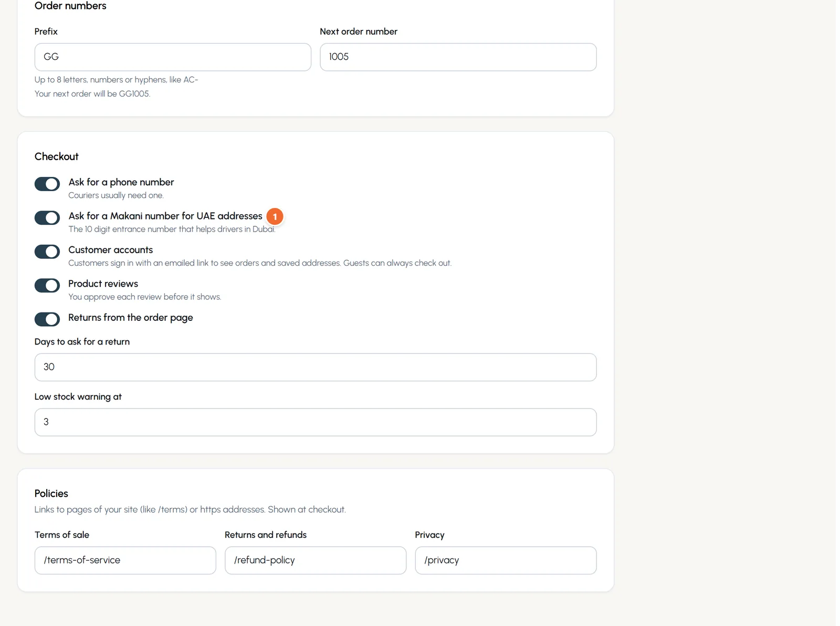Image resolution: width=840 pixels, height=626 pixels.
Task: Click the 'Couriers usually need one.' description
Action: pos(116,195)
